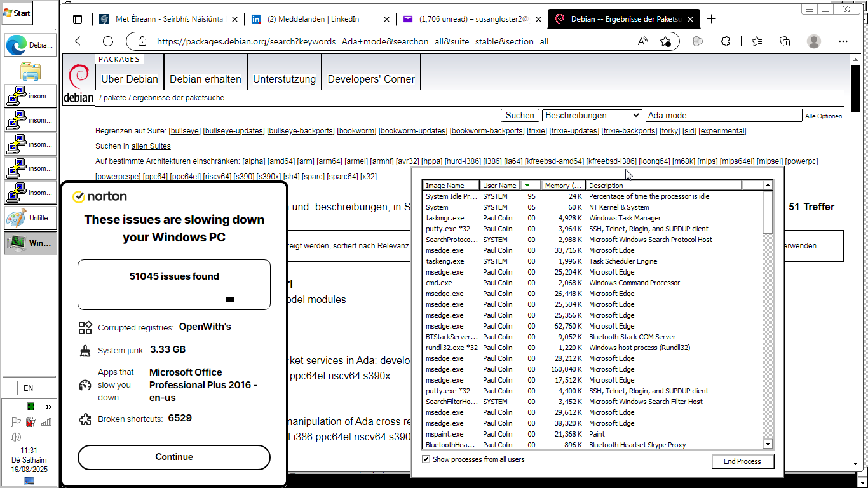
Task: Select the Windows Task Manager taskbar item
Action: point(31,243)
